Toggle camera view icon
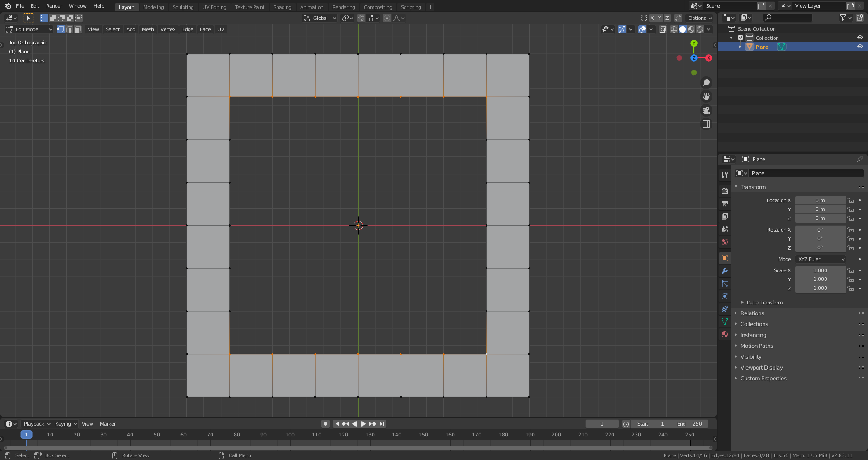This screenshot has height=460, width=868. [x=706, y=110]
